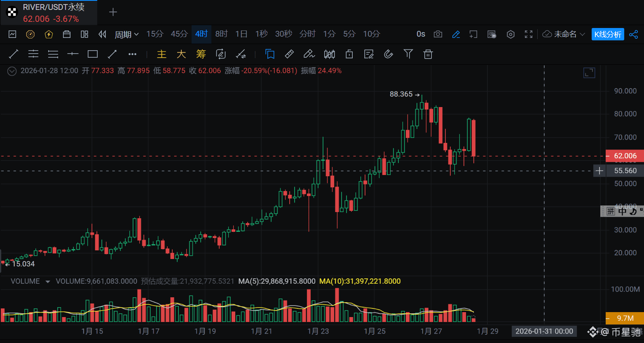The width and height of the screenshot is (644, 343).
Task: Open more drawing tools ellipsis
Action: click(x=132, y=54)
